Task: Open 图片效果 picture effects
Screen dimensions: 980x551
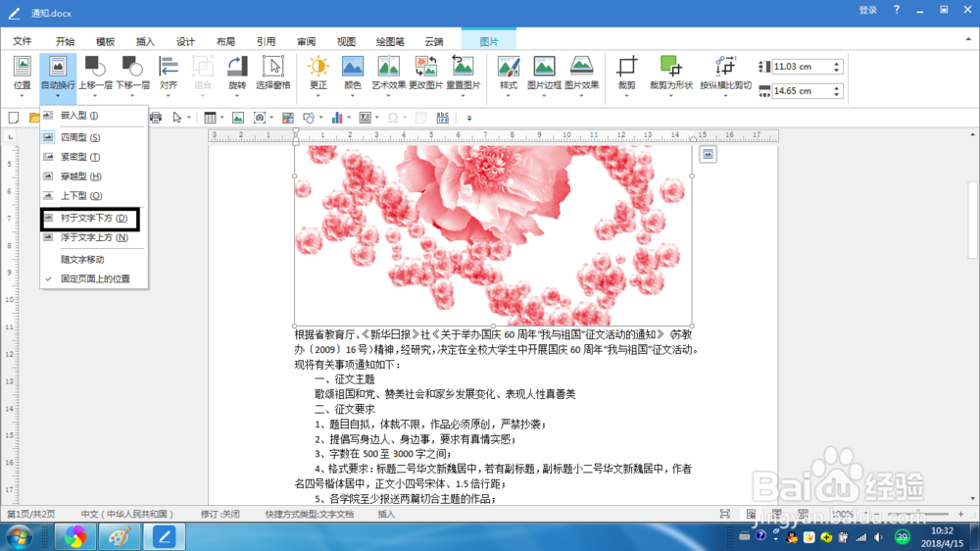Action: 581,74
